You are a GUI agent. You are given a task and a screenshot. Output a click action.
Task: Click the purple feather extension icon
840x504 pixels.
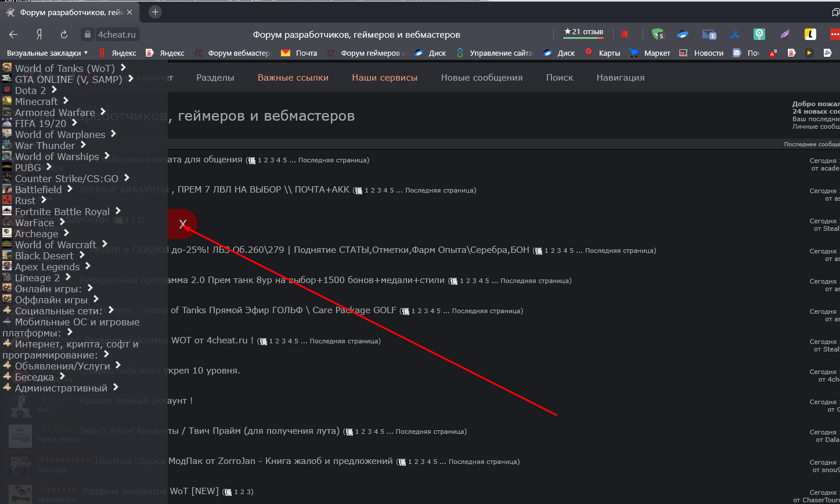coord(785,35)
